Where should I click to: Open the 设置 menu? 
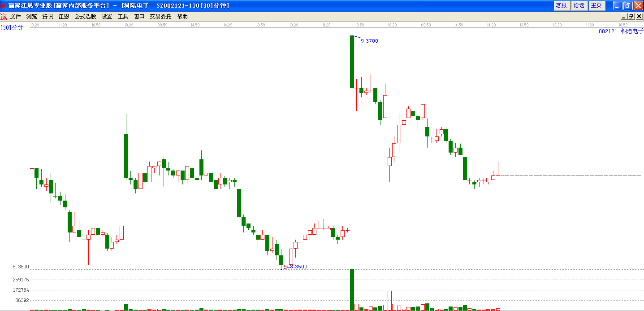tap(107, 17)
